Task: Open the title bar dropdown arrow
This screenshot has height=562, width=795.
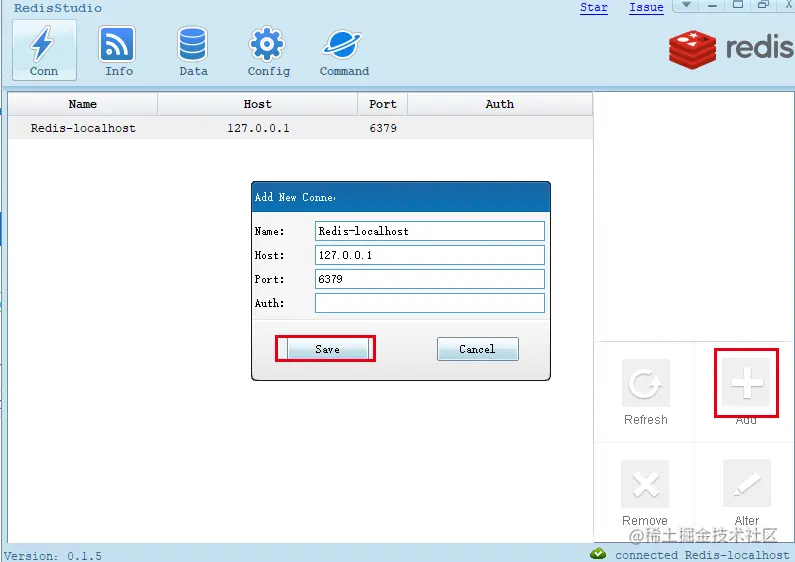Action: 686,5
